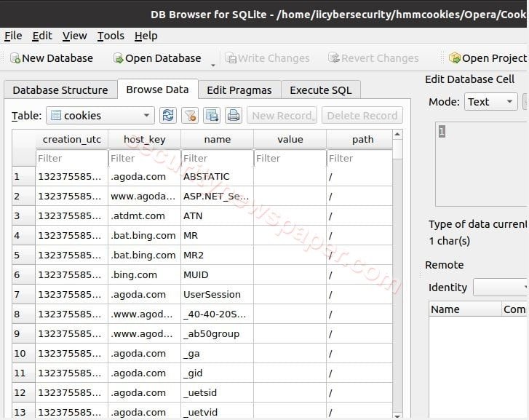Click the _uetvid name cell

point(218,412)
